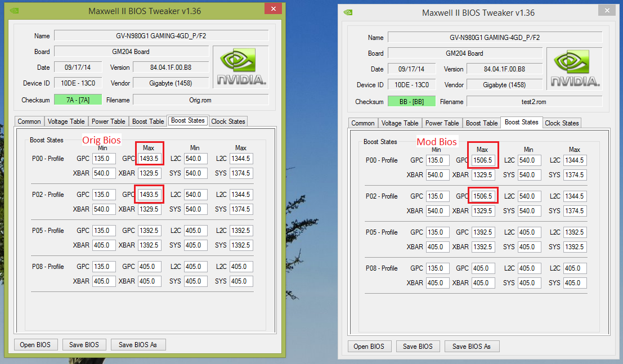Click Name field in Orig.rom window

click(x=162, y=36)
